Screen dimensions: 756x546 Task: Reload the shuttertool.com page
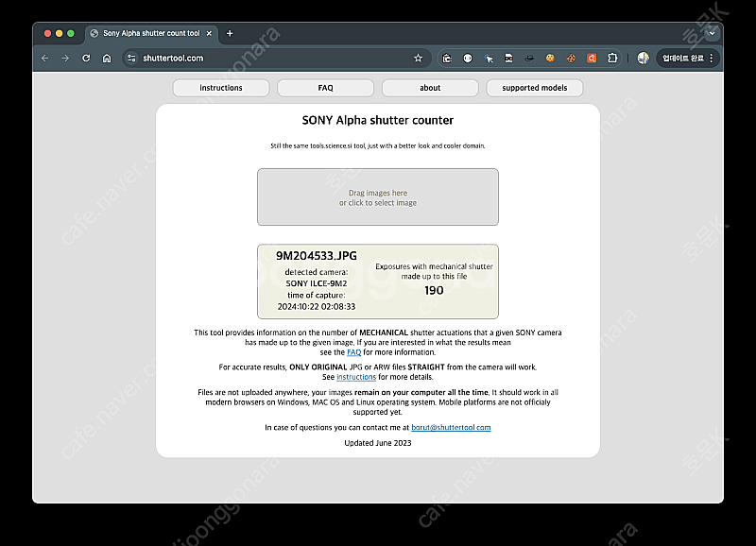point(86,59)
